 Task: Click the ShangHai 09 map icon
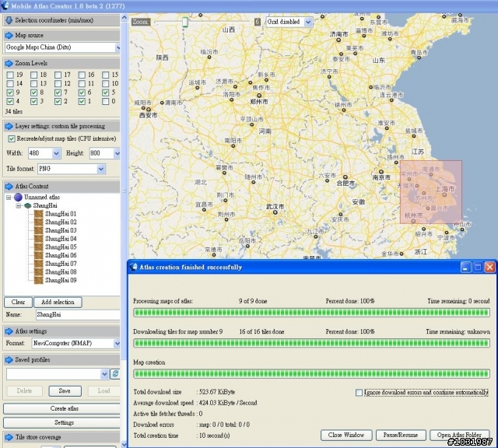[x=38, y=280]
